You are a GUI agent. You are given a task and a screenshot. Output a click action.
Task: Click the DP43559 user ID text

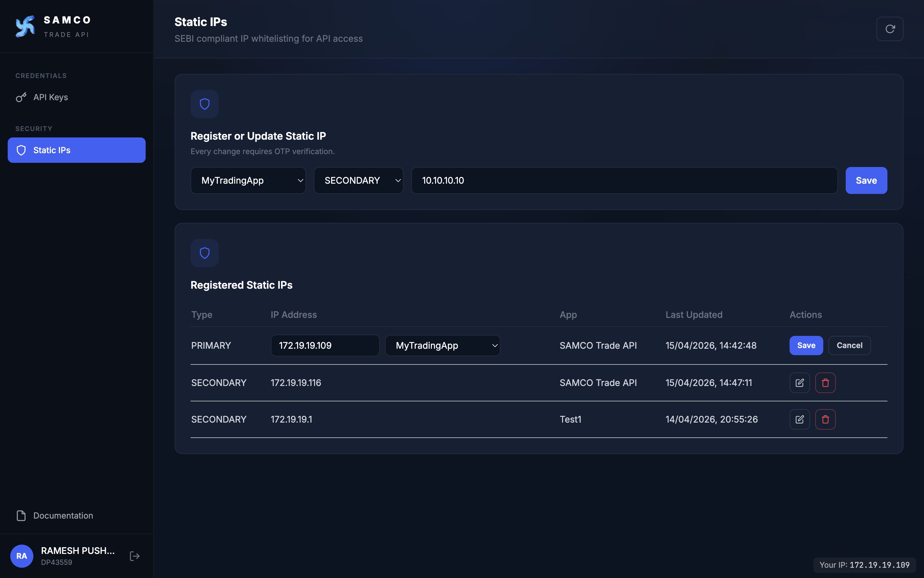(x=56, y=562)
